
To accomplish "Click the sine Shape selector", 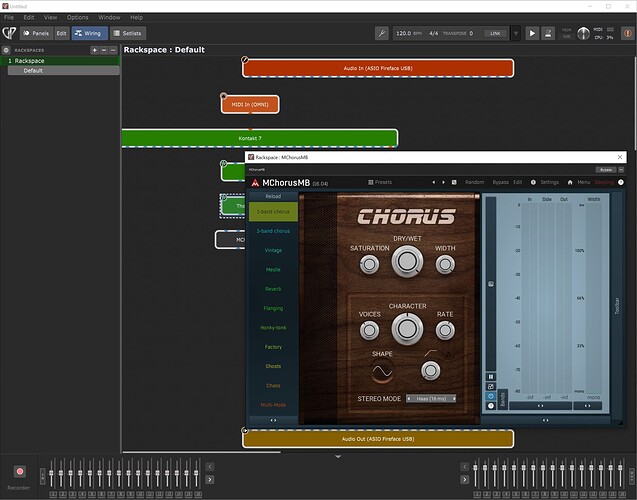I will [382, 371].
